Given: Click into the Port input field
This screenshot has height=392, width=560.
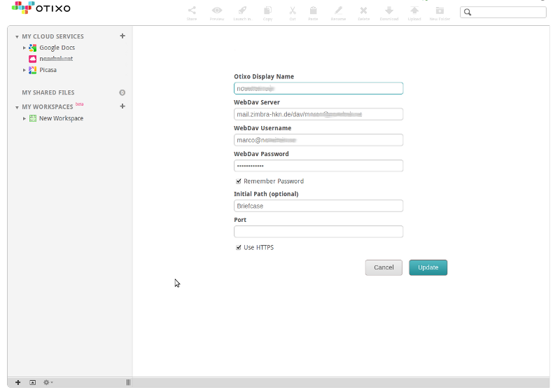Looking at the screenshot, I should [318, 232].
